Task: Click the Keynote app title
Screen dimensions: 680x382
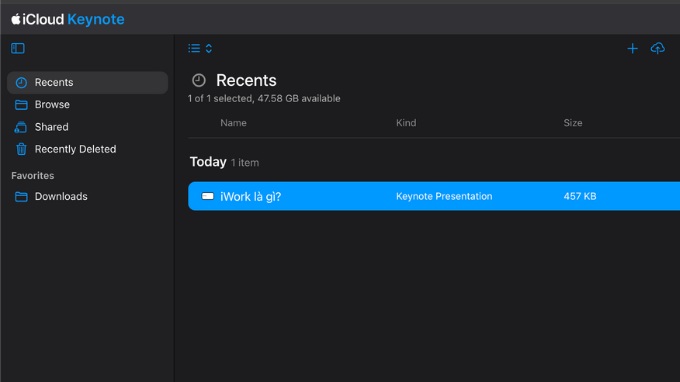Action: coord(96,19)
